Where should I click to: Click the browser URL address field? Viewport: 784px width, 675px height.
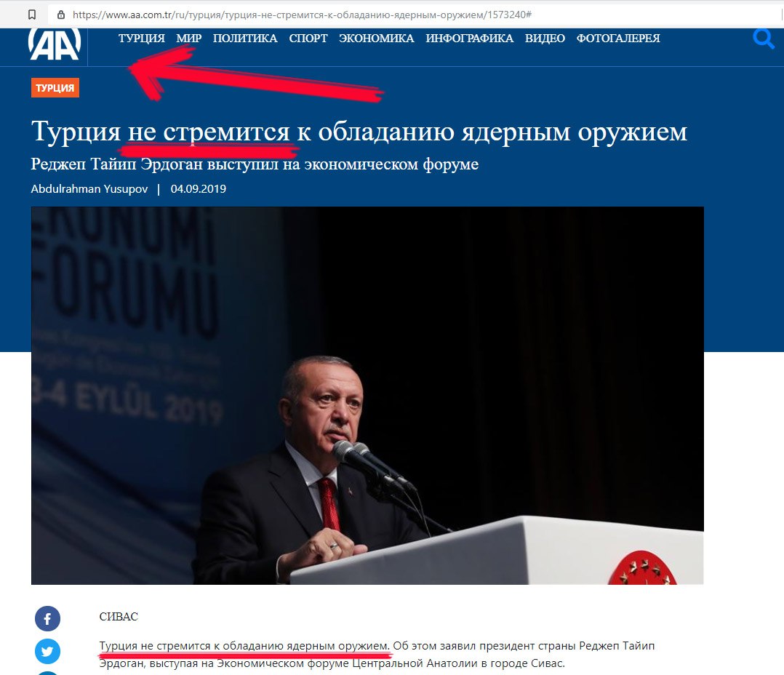(x=415, y=15)
